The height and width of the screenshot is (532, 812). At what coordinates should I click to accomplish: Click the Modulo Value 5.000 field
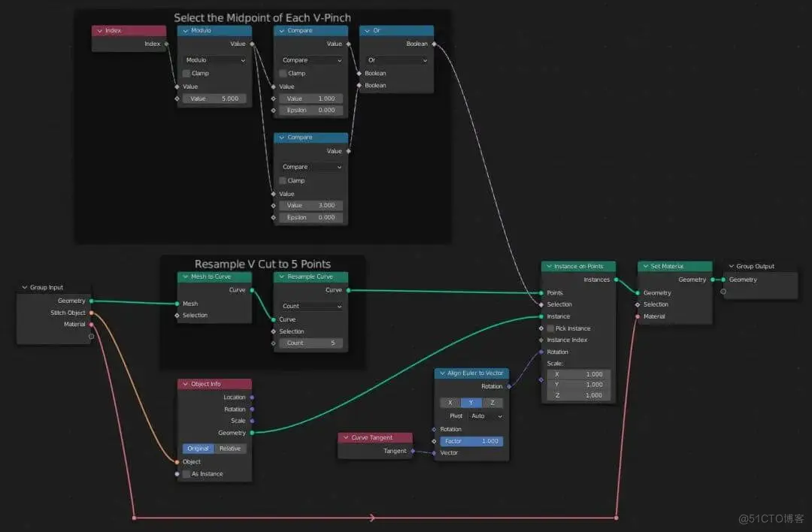pyautogui.click(x=214, y=99)
